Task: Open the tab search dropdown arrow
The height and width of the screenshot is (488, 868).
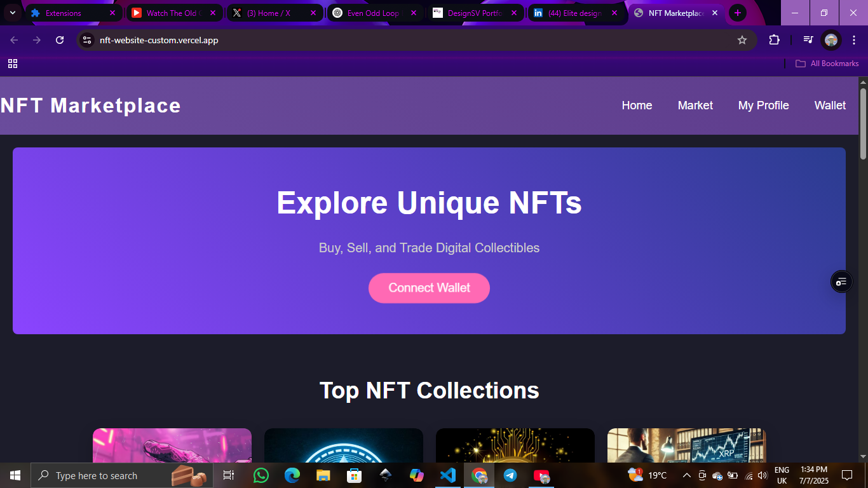Action: (x=12, y=13)
